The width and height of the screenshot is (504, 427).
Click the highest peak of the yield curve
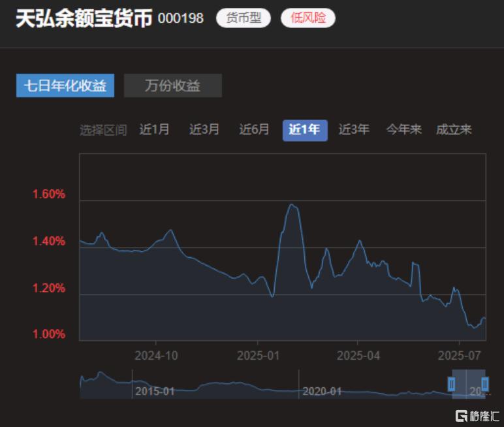coord(292,204)
